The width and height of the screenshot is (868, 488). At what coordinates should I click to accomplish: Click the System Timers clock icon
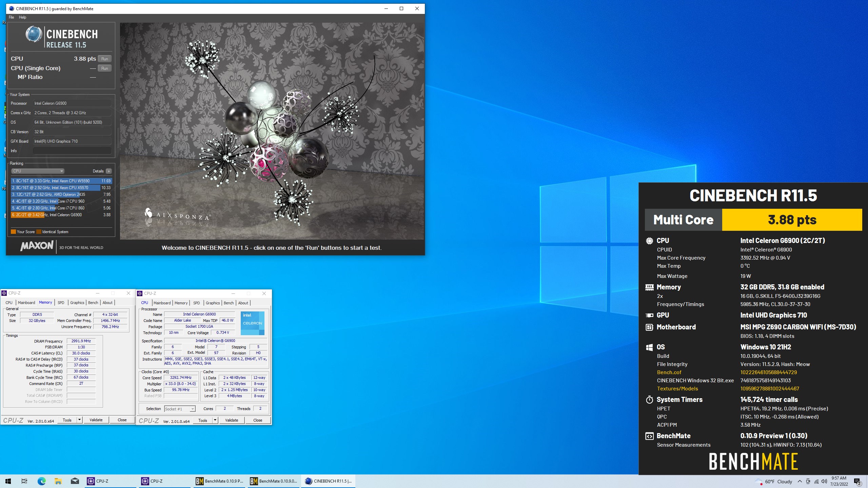coord(649,400)
